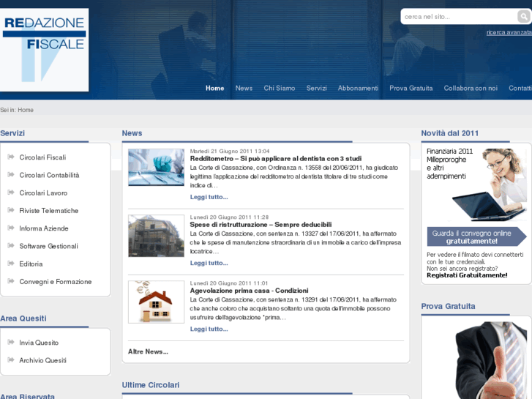Open the Abbonamenti menu item
The width and height of the screenshot is (532, 399).
pos(358,88)
